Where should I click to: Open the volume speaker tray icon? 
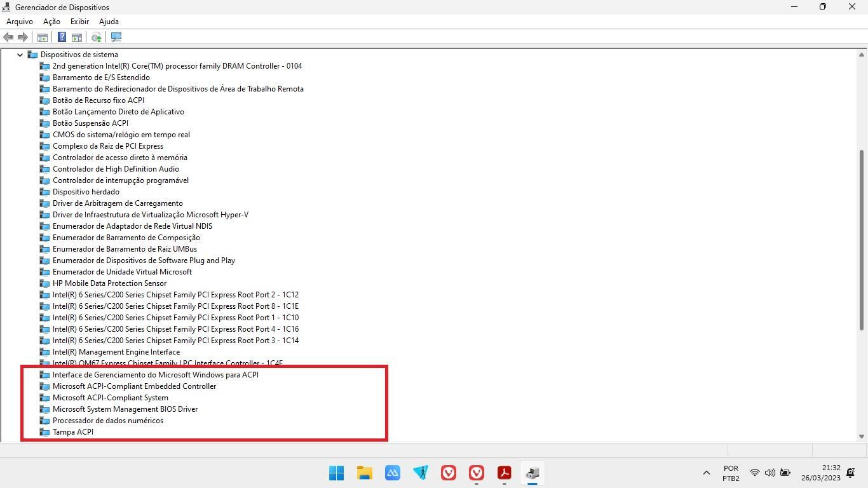(770, 473)
